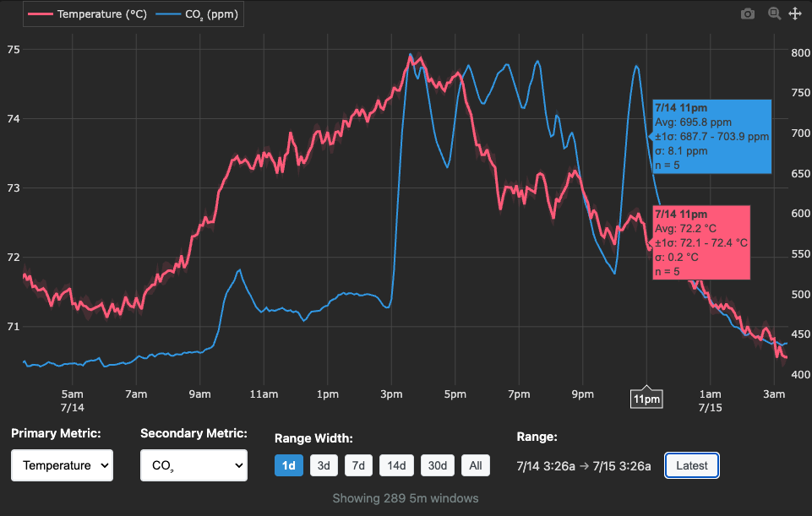
Task: Keep the 1d range width selected
Action: [289, 464]
